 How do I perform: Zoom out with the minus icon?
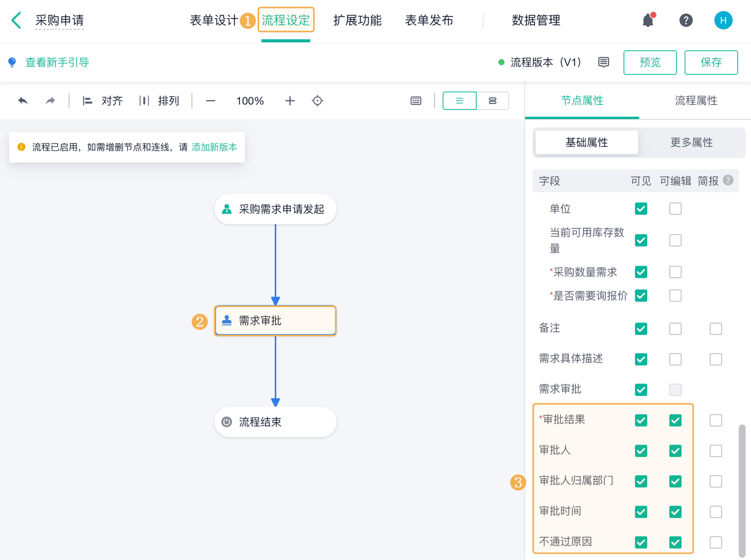[210, 101]
